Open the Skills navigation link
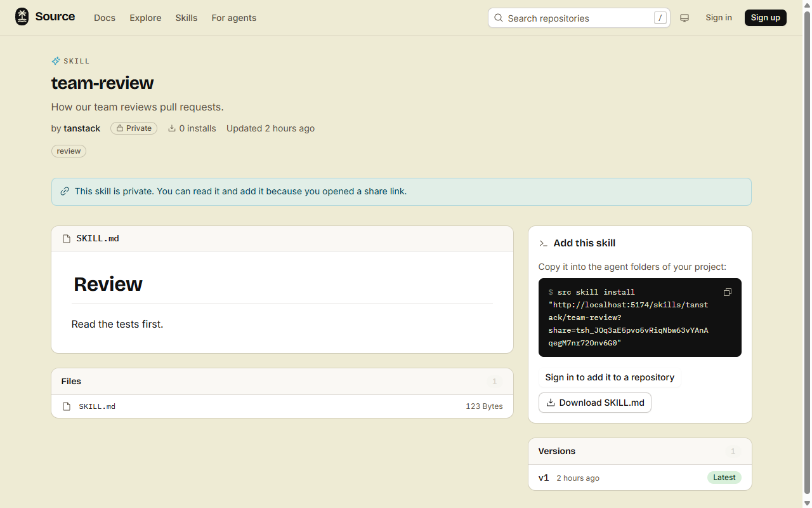 click(x=187, y=18)
